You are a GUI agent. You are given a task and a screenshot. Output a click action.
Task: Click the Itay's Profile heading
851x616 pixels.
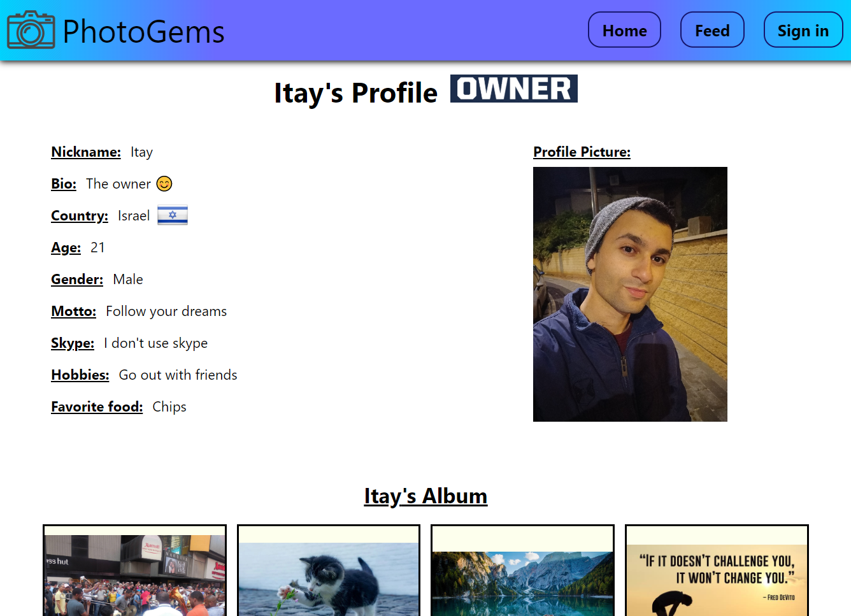[356, 93]
